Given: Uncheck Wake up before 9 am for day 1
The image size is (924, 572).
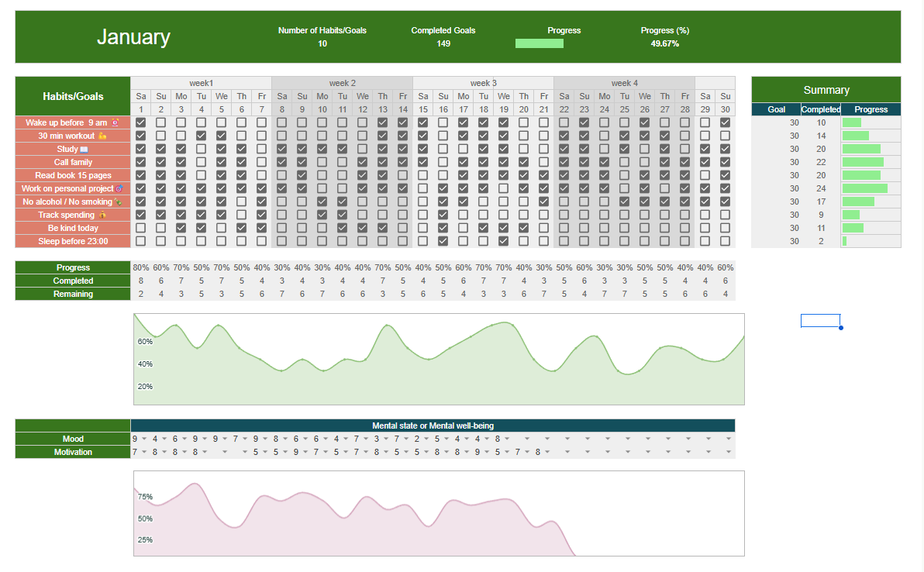Looking at the screenshot, I should (x=140, y=122).
